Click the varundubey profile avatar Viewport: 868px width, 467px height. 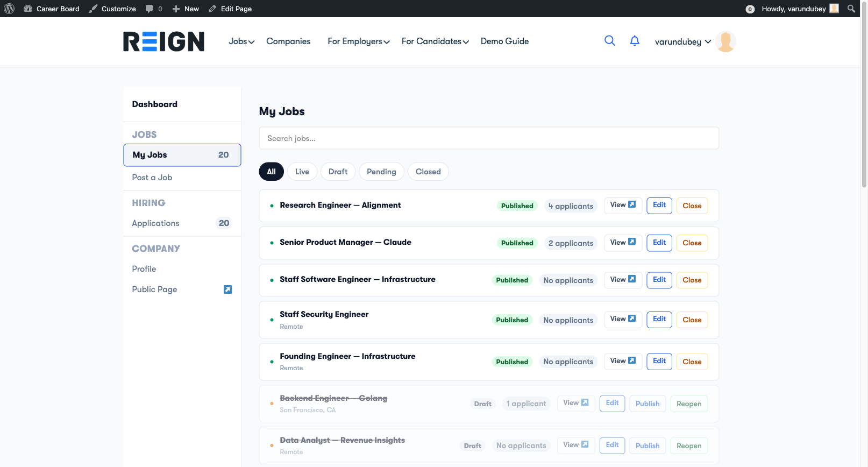click(726, 41)
